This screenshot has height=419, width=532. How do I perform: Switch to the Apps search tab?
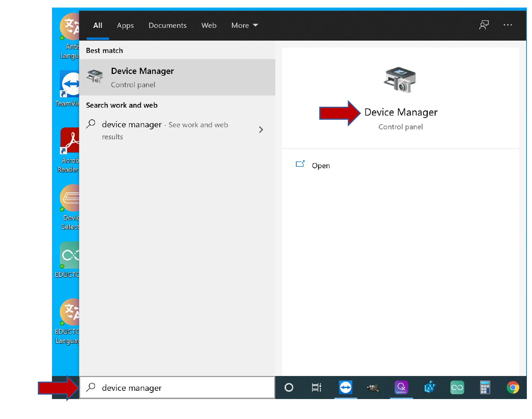tap(125, 25)
